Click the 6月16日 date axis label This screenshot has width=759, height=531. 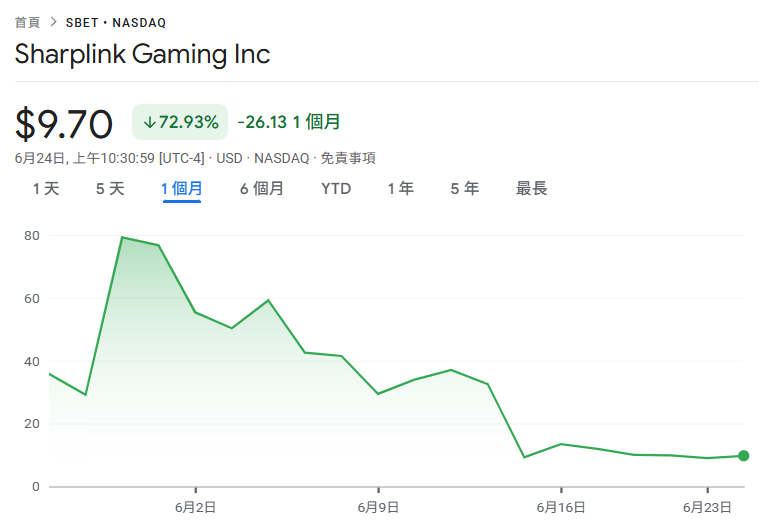560,507
